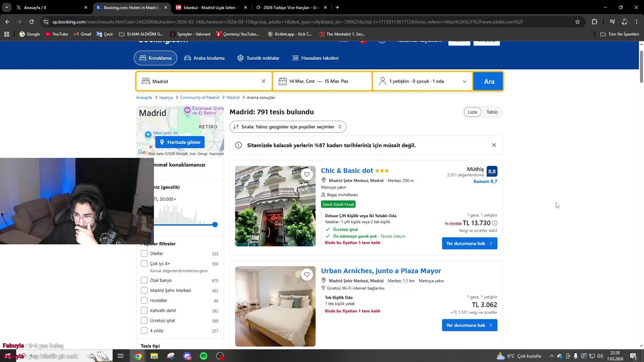Open the Chic & Basic dot hotel title
The width and height of the screenshot is (644, 362).
(x=347, y=170)
